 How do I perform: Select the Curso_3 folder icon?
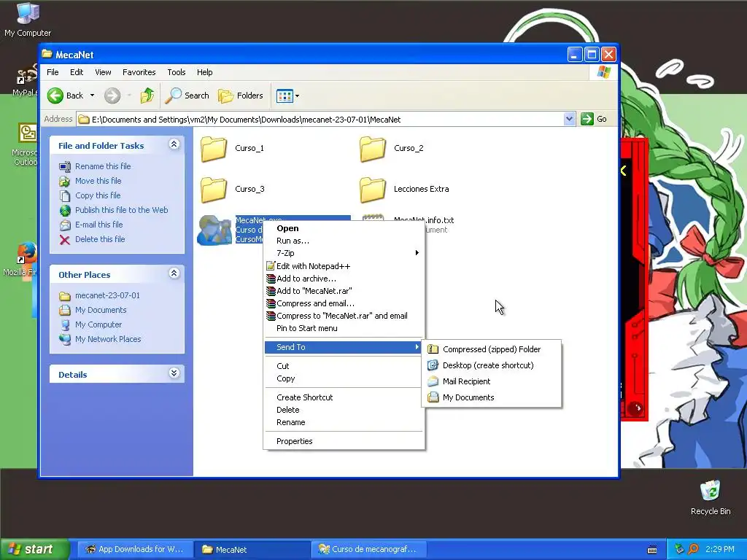click(x=214, y=190)
